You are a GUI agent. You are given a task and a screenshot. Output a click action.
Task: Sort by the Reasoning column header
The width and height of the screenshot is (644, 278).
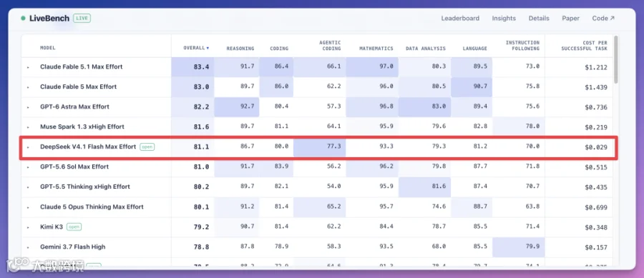coord(240,49)
